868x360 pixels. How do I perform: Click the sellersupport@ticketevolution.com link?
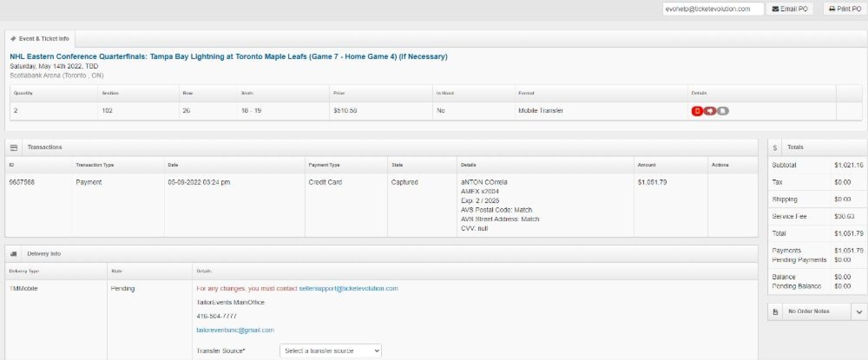click(x=348, y=288)
